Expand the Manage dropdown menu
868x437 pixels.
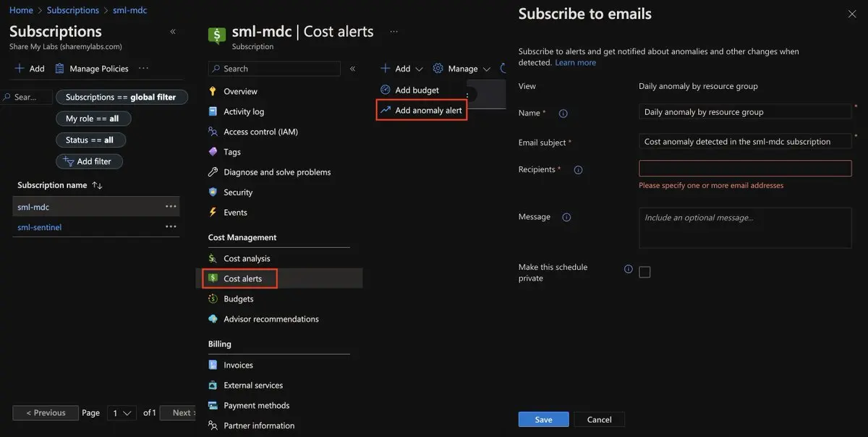[x=462, y=69]
